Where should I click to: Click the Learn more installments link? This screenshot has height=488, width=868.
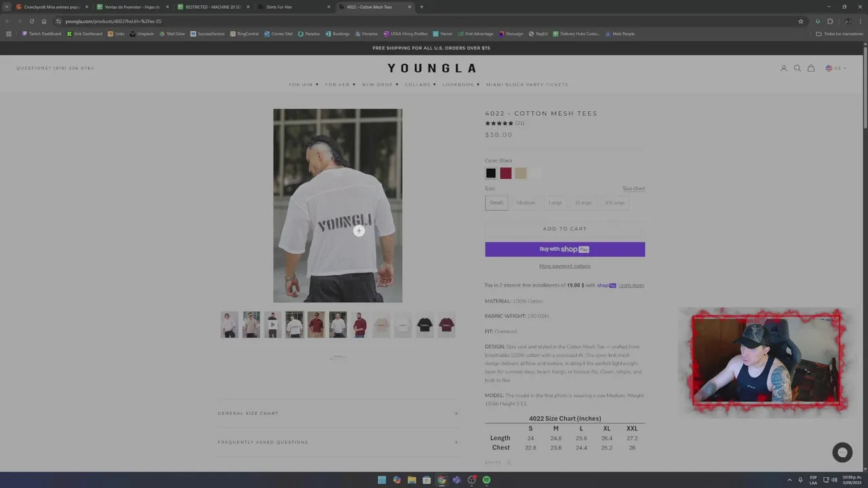tap(631, 285)
